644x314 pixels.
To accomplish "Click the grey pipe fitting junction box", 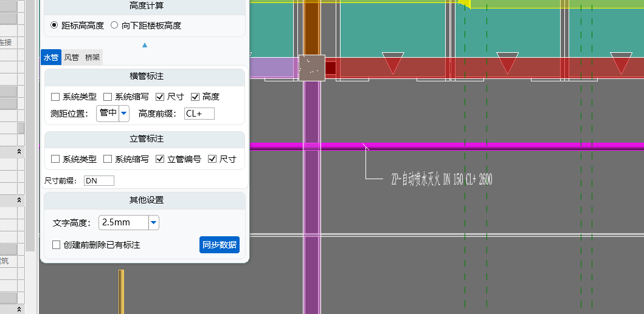I will pyautogui.click(x=311, y=67).
